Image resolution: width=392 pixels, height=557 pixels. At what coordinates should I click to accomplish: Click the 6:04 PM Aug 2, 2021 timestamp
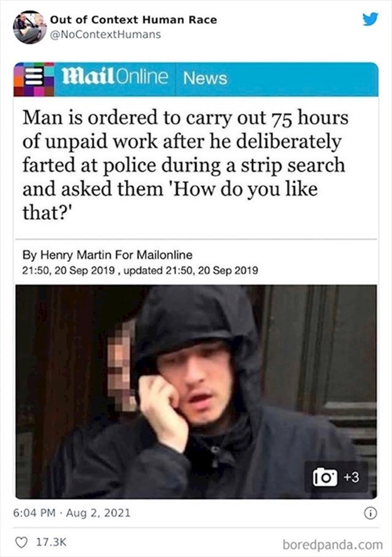(72, 513)
